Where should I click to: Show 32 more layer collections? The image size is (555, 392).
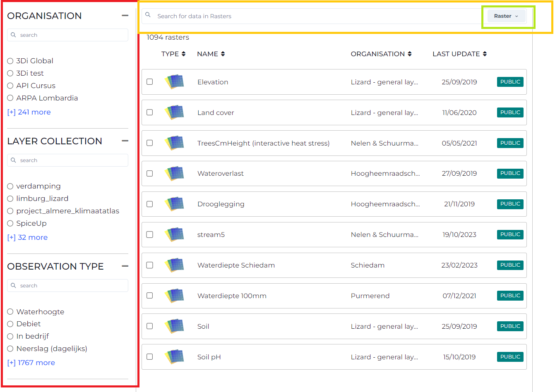click(x=27, y=237)
